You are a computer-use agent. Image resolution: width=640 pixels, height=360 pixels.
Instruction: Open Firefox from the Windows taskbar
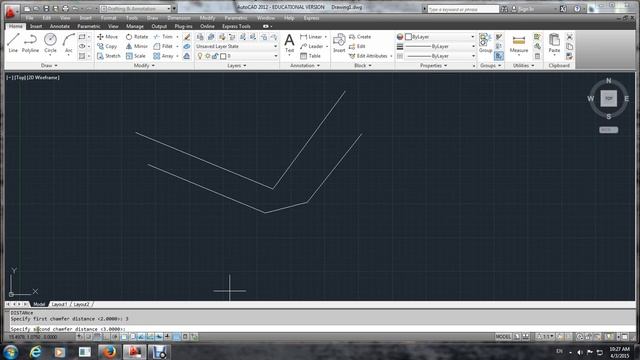pyautogui.click(x=109, y=352)
